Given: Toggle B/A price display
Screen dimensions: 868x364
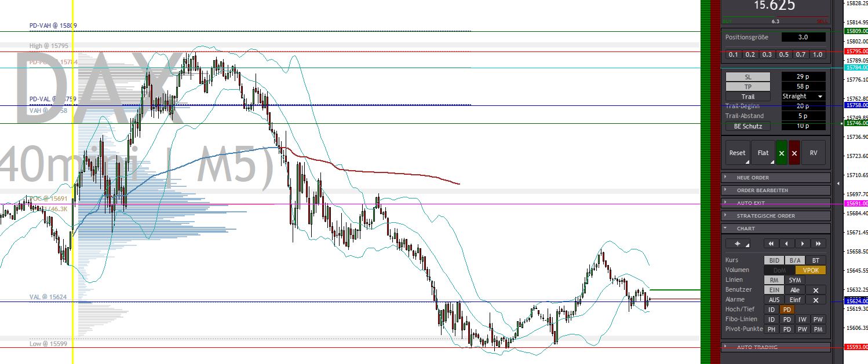Looking at the screenshot, I should [x=794, y=260].
